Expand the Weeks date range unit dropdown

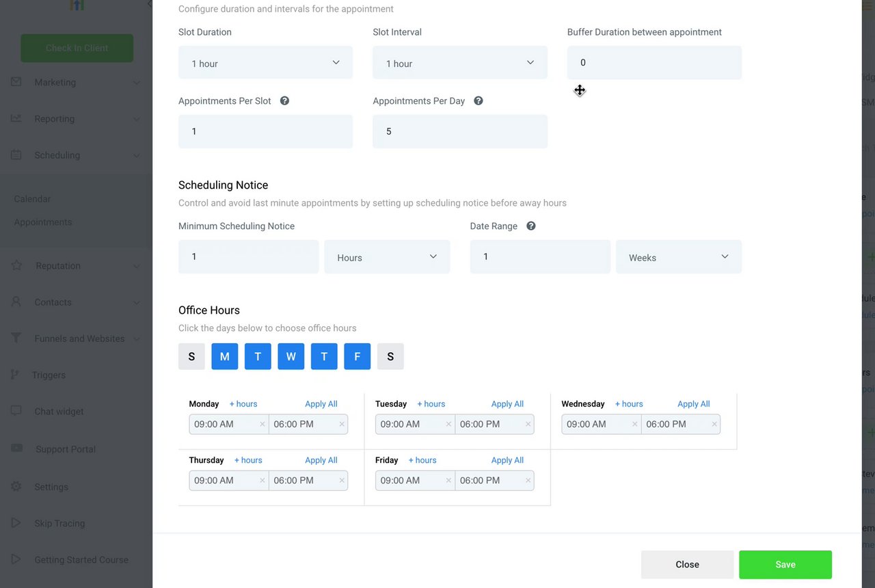[678, 257]
